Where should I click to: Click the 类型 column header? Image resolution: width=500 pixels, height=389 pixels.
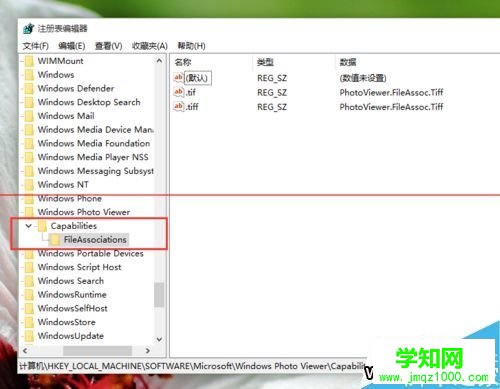pos(265,62)
